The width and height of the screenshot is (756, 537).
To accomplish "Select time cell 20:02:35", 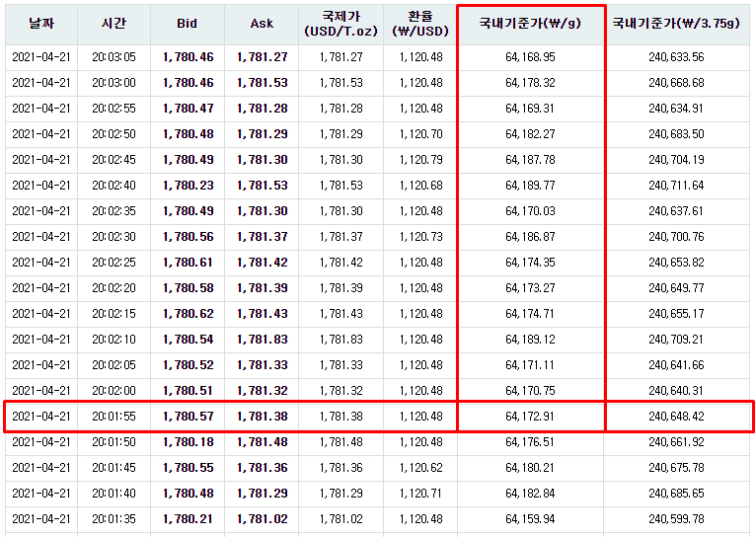I will coord(113,211).
